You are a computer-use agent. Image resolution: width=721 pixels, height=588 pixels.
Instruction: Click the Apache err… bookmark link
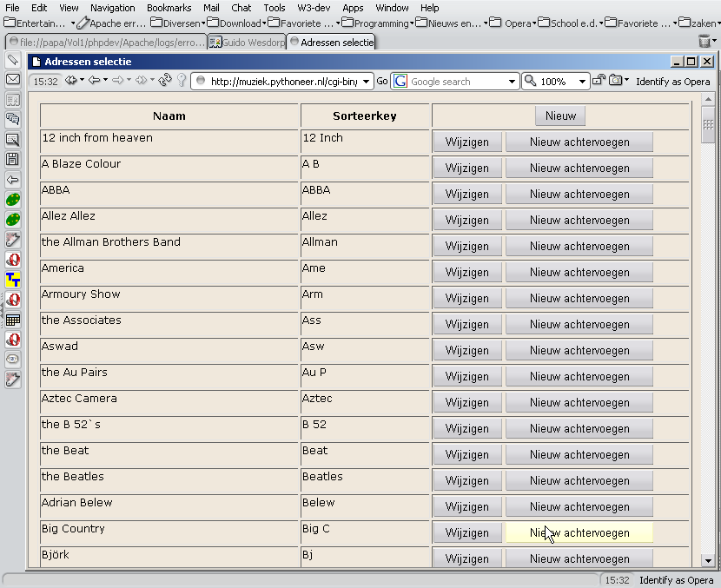click(111, 23)
